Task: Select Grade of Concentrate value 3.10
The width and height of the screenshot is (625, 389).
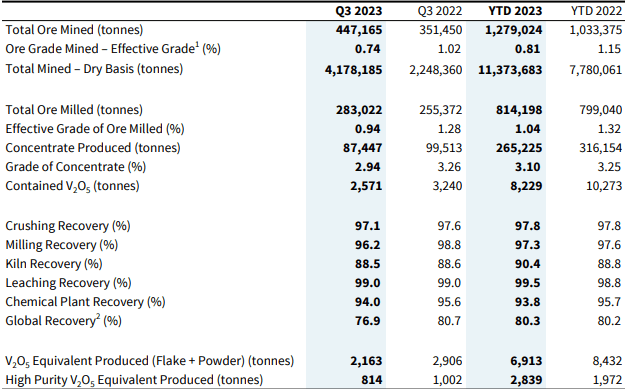Action: tap(527, 167)
